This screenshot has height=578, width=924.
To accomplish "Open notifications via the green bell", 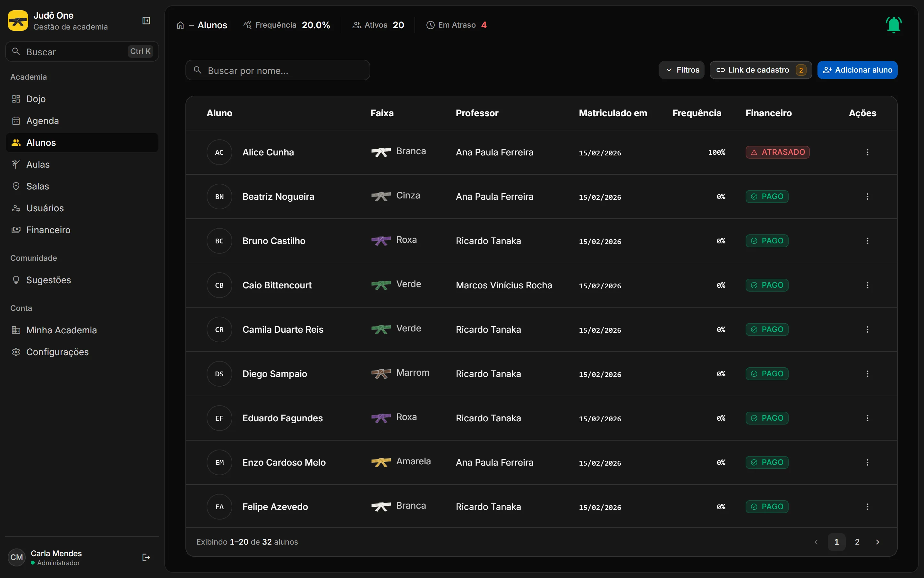I will tap(894, 25).
